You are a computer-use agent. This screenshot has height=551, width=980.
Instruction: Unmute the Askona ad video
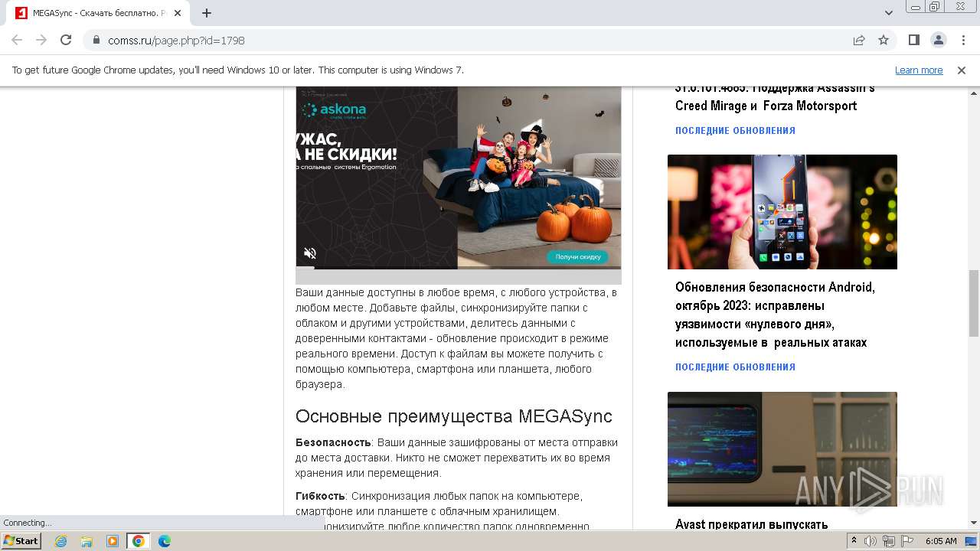(x=310, y=253)
